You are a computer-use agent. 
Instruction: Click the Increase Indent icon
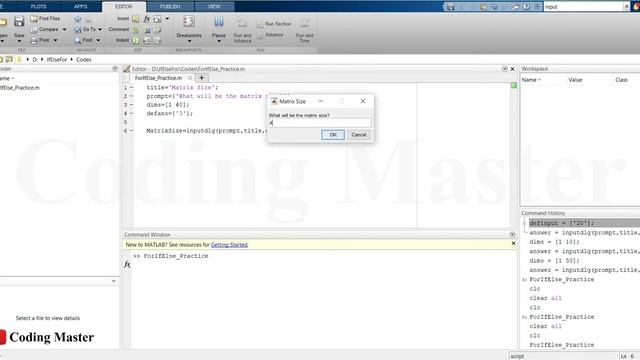pos(147,40)
